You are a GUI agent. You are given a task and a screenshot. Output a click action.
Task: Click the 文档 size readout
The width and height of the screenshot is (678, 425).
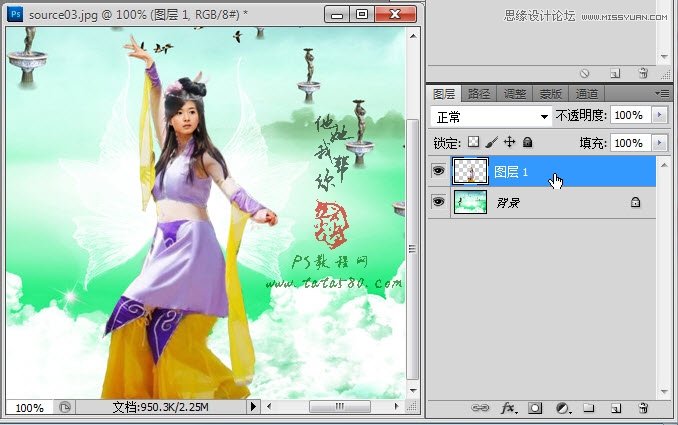(160, 407)
